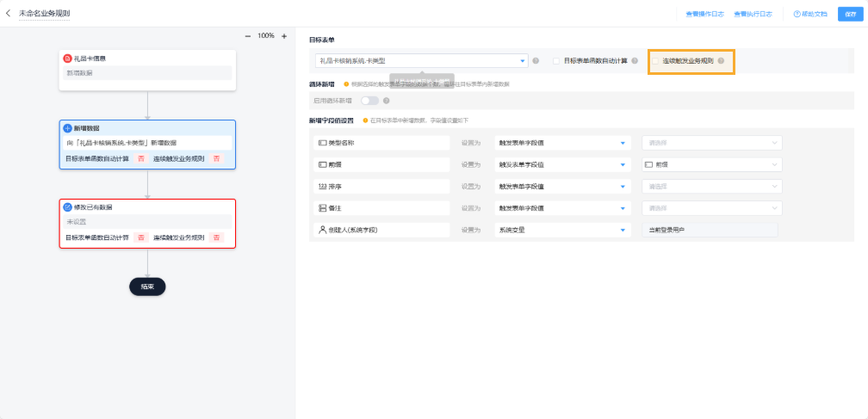Click the red icon on 礼品卡信息 node
The width and height of the screenshot is (868, 419).
click(67, 58)
